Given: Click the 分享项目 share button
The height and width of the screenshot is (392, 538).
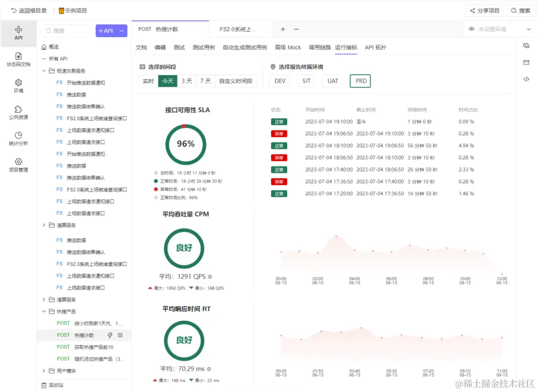Looking at the screenshot, I should (x=485, y=10).
